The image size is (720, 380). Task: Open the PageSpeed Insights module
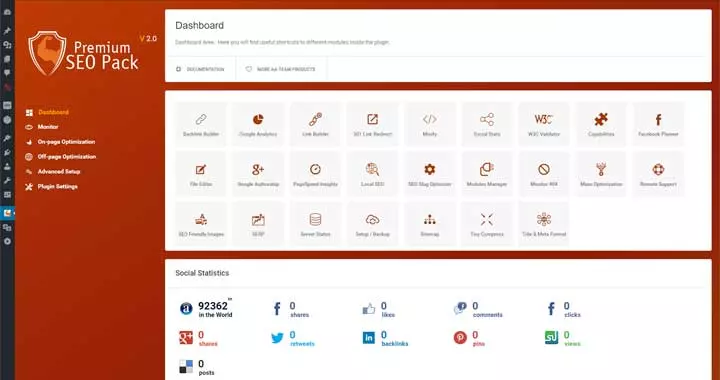click(x=315, y=174)
